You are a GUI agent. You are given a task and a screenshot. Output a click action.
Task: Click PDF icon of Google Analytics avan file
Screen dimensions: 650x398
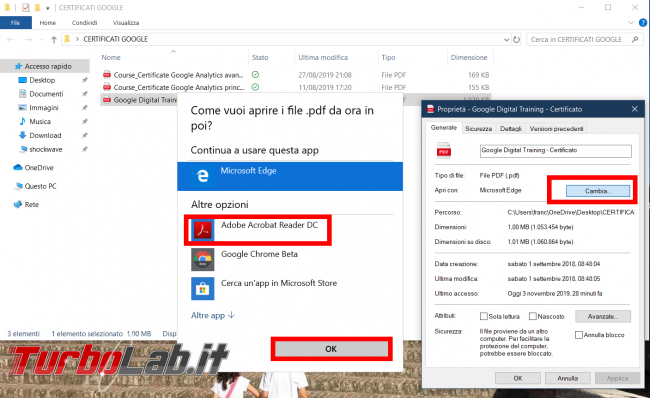pyautogui.click(x=107, y=75)
